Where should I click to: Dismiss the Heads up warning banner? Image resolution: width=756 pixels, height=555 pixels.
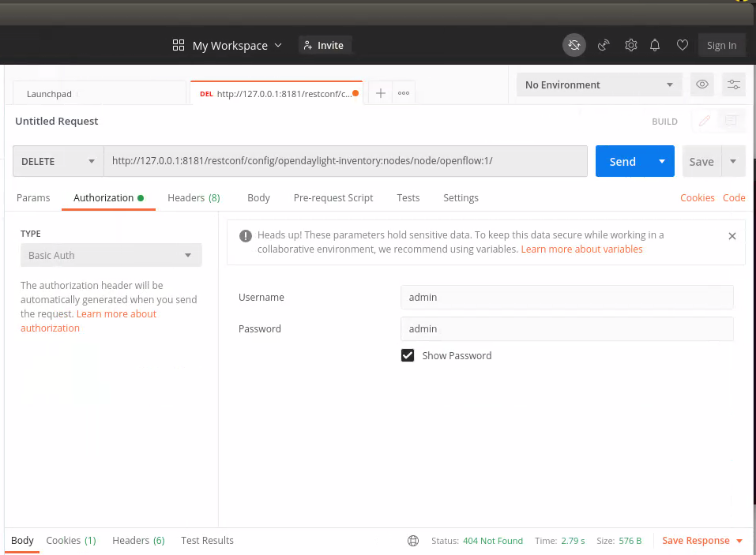pos(732,236)
